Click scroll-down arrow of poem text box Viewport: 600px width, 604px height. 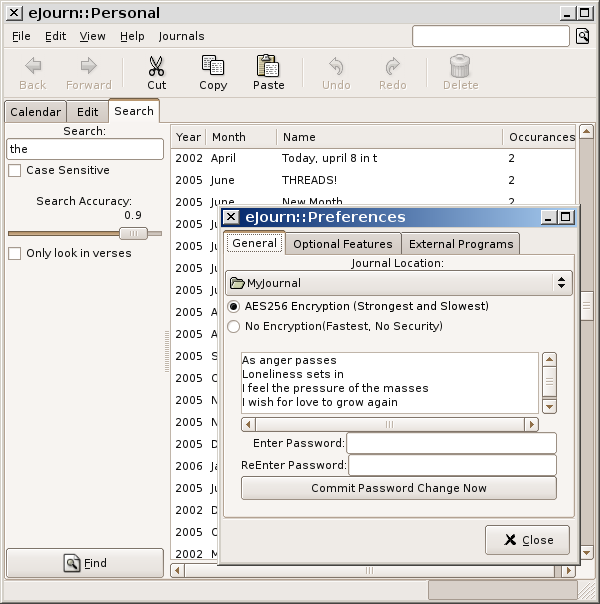tap(549, 406)
